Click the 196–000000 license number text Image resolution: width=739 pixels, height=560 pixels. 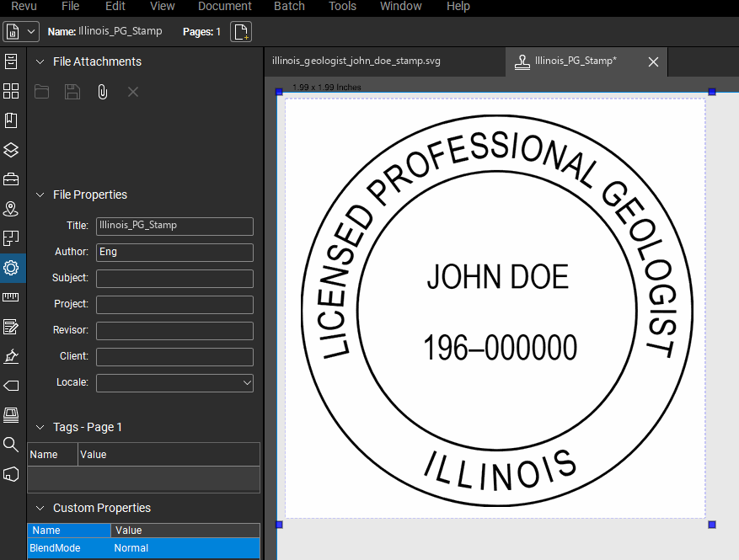[x=500, y=348]
